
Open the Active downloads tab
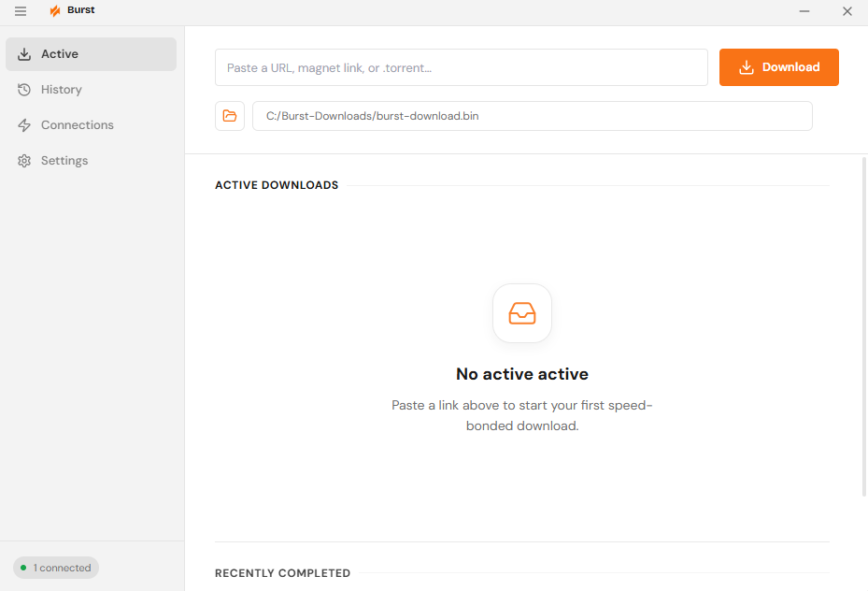[91, 53]
